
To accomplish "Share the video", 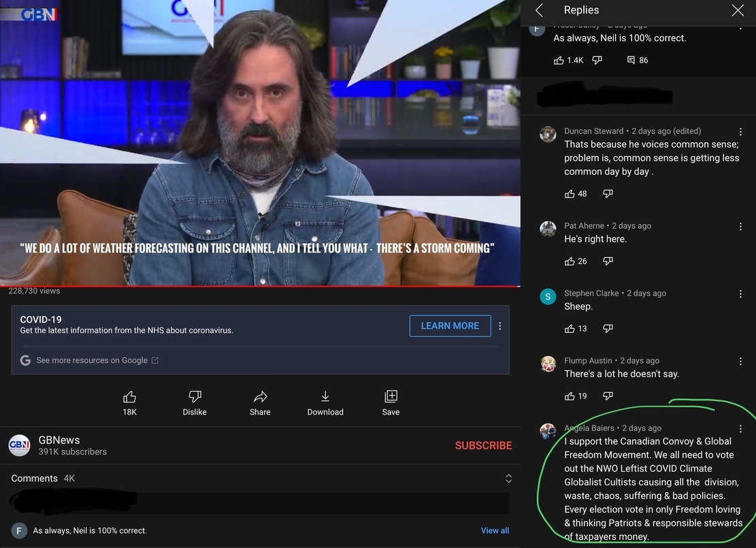I will (260, 397).
